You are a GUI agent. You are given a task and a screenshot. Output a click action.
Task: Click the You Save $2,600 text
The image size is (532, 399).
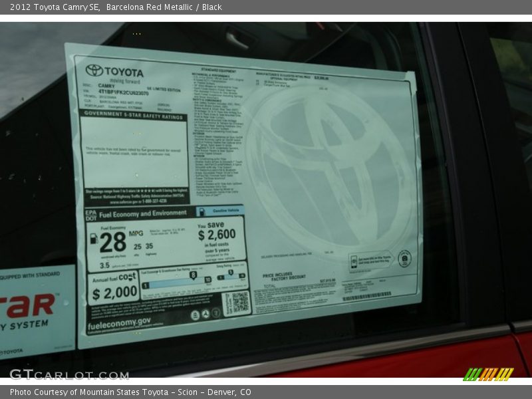(216, 231)
